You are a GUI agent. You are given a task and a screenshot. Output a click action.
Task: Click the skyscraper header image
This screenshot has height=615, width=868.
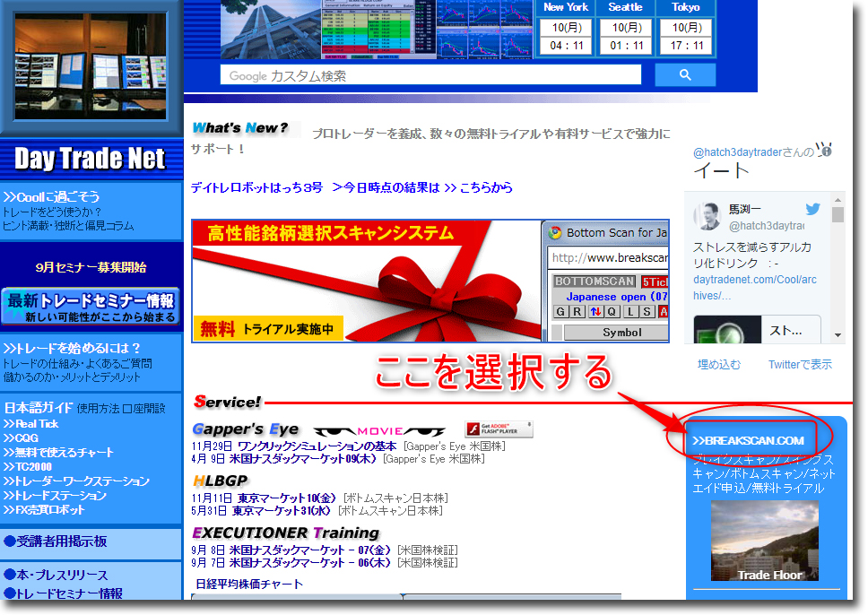tap(271, 30)
